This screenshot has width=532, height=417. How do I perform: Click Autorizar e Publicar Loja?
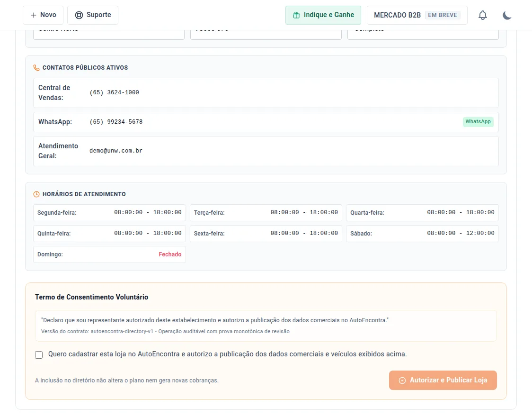[x=443, y=381]
